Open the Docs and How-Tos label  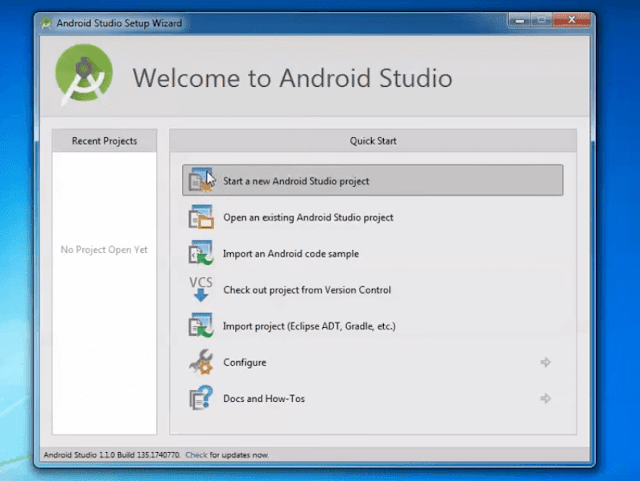click(264, 399)
